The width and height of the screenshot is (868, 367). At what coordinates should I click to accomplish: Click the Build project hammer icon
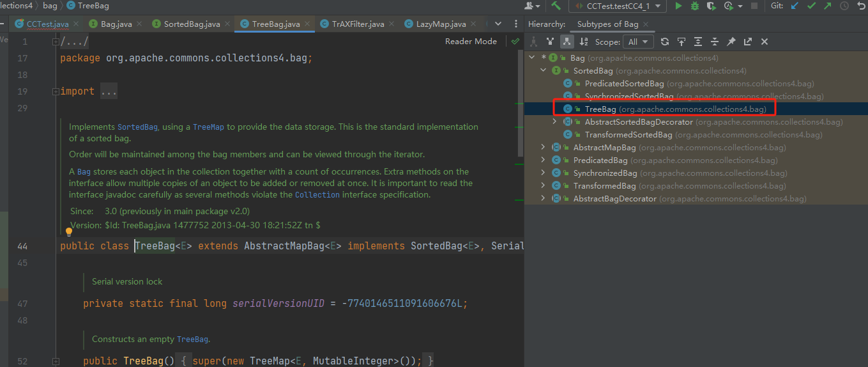point(556,6)
